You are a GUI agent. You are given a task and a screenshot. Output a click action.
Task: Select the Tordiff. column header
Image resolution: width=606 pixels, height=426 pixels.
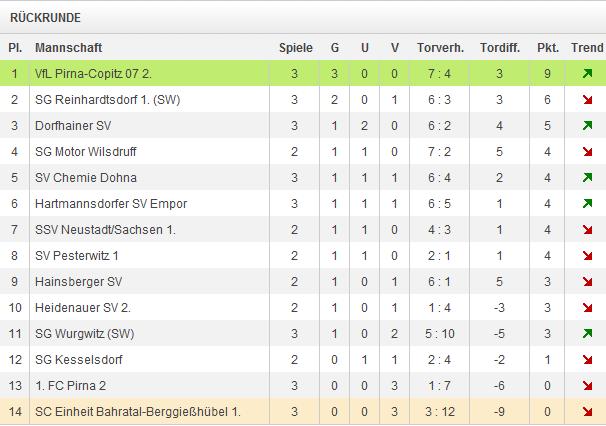tap(500, 48)
